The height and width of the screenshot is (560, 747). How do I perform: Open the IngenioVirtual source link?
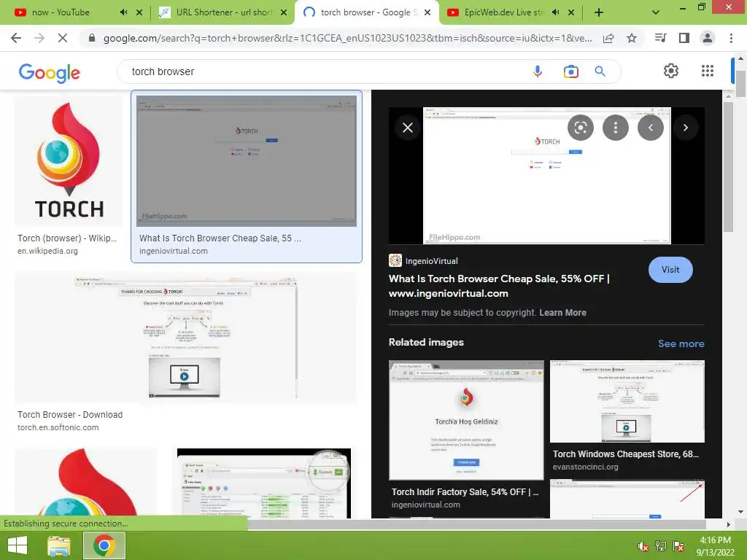point(424,260)
